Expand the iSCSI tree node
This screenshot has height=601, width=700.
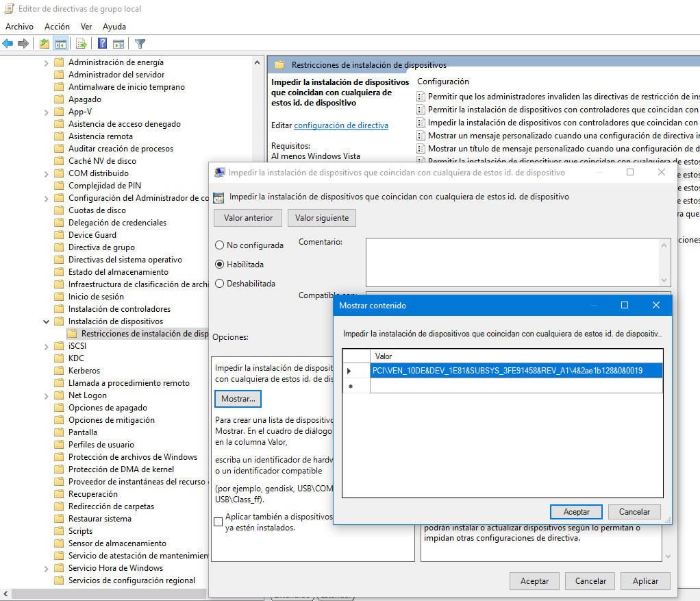click(46, 347)
